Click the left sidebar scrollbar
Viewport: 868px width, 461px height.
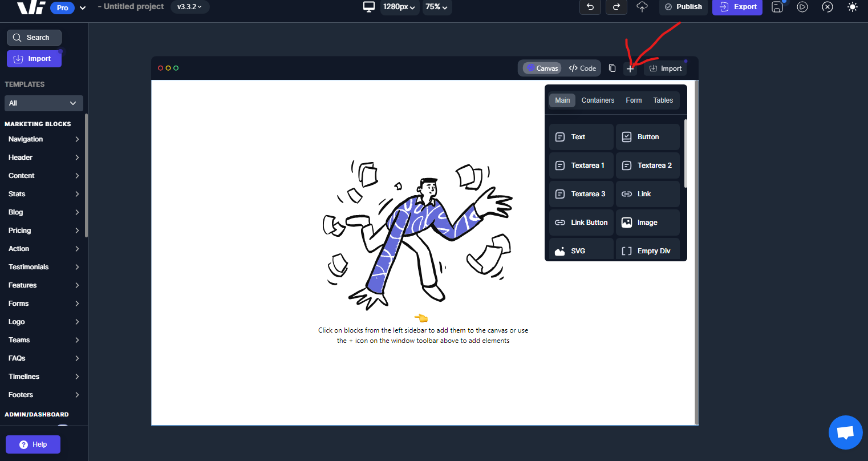(86, 176)
